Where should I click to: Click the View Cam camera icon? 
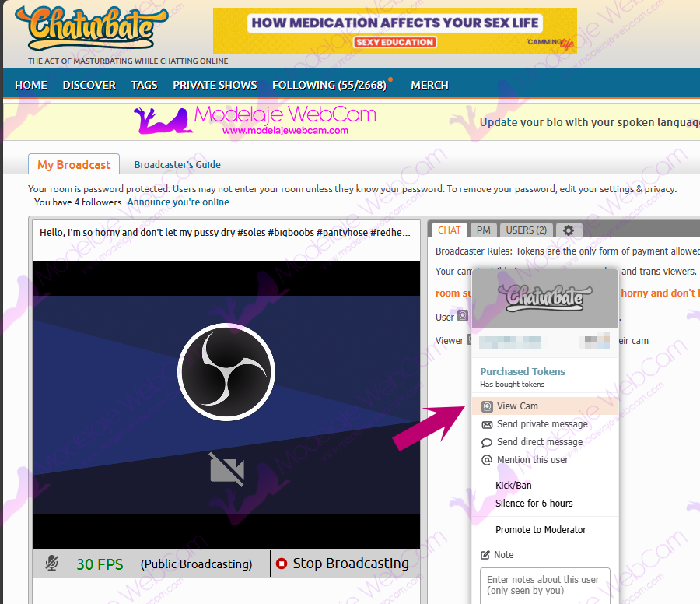[x=487, y=406]
